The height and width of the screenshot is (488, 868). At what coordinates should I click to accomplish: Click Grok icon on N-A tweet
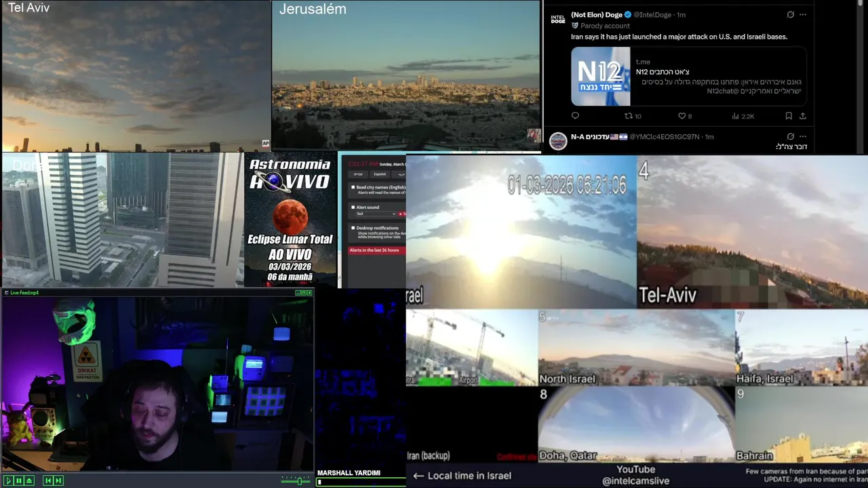click(x=790, y=136)
